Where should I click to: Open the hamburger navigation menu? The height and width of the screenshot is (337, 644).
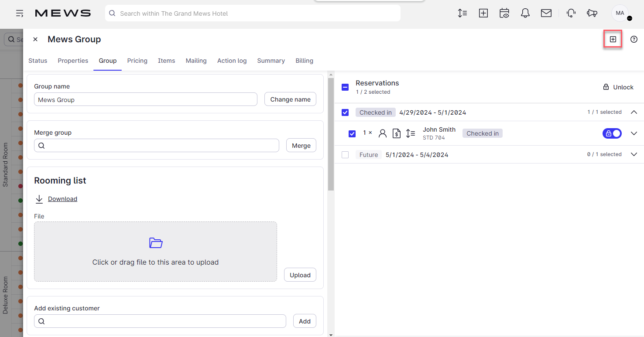click(x=20, y=13)
